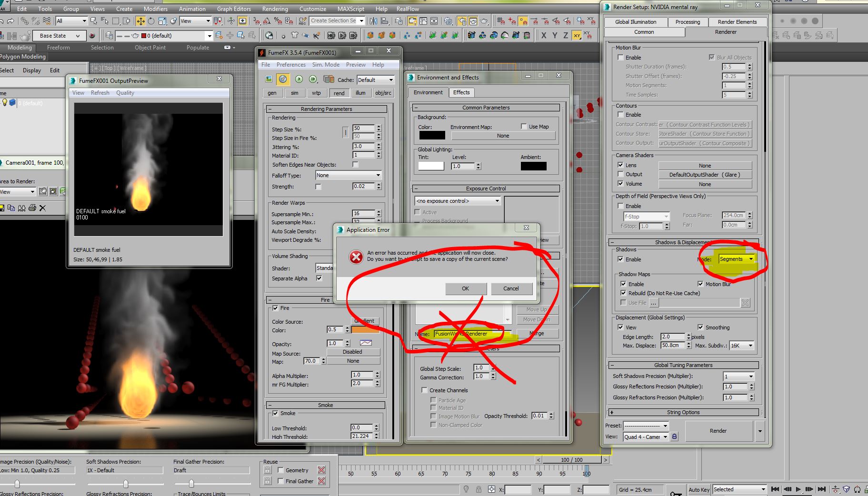Click OK in Application Error dialog

[466, 288]
